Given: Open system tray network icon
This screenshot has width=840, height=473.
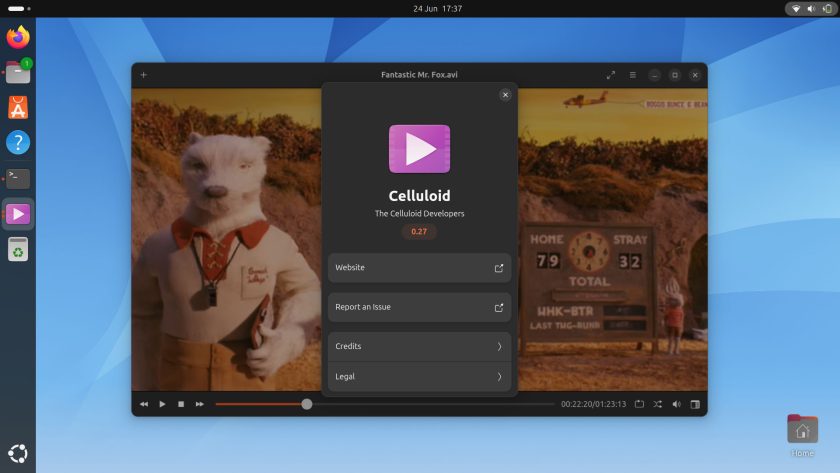Looking at the screenshot, I should [x=796, y=9].
